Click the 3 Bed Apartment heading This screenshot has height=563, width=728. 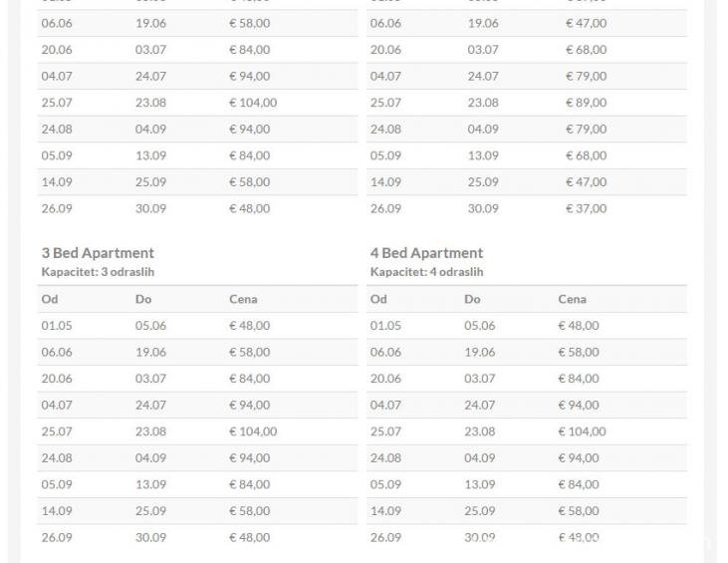[x=98, y=253]
